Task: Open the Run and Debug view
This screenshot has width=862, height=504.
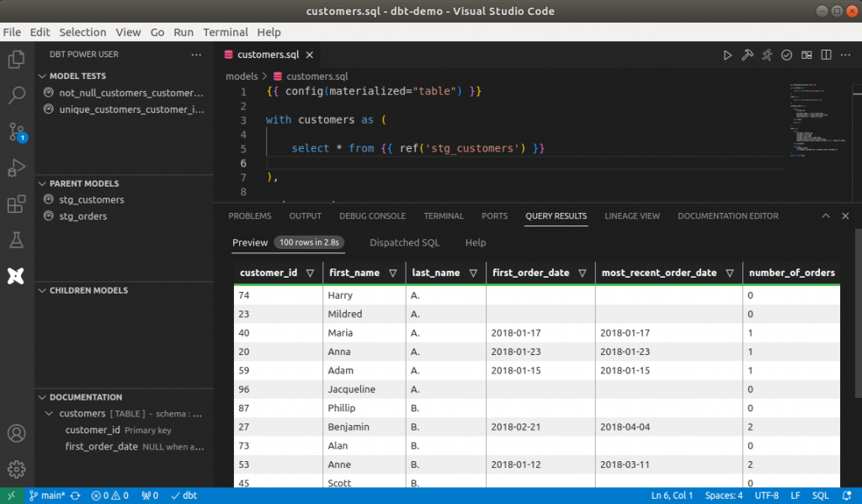Action: [x=17, y=167]
